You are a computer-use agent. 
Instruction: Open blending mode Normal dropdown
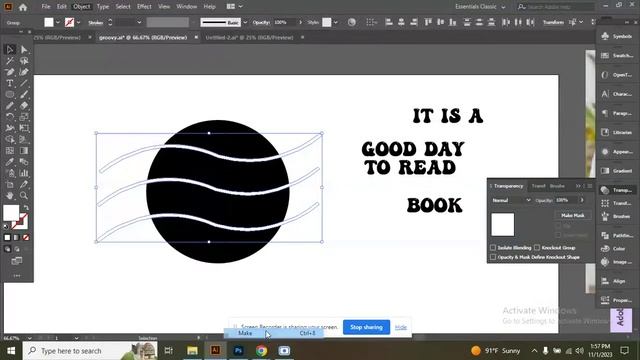511,200
